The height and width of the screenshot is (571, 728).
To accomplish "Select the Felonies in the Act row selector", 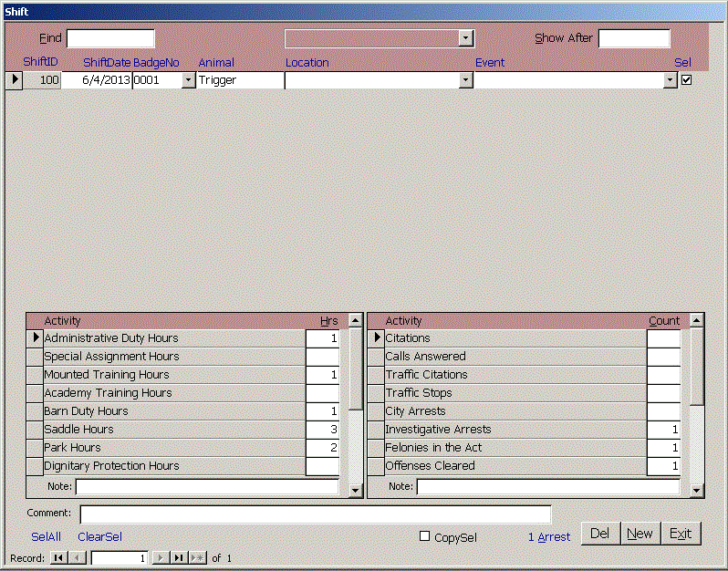I will click(x=376, y=448).
